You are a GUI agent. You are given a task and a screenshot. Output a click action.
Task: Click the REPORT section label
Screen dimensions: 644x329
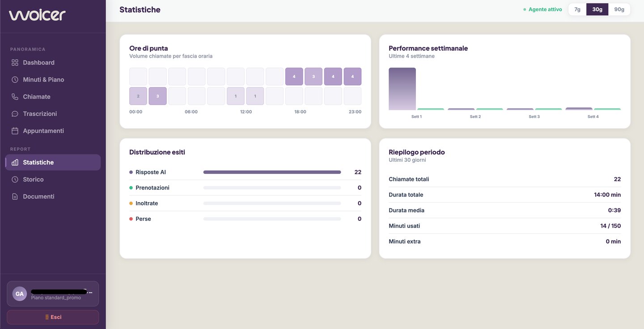(20, 149)
